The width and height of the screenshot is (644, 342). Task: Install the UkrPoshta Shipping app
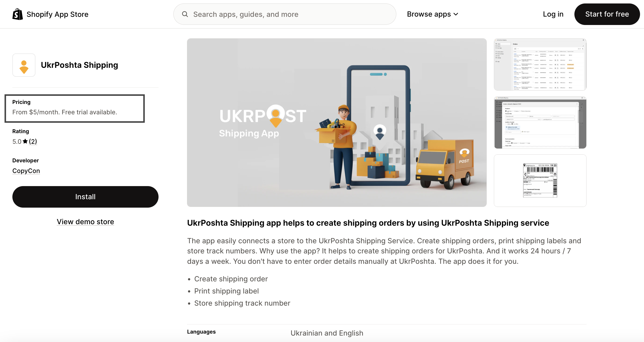tap(85, 197)
